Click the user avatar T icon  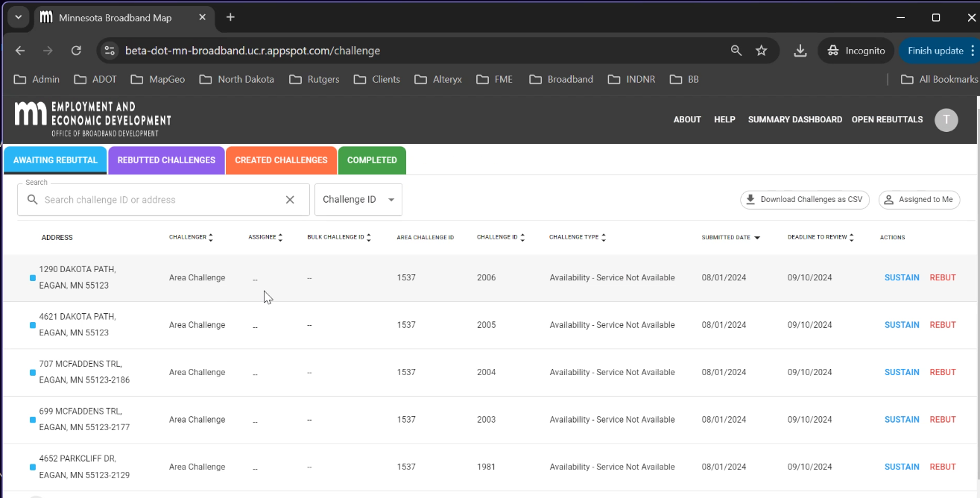click(946, 120)
